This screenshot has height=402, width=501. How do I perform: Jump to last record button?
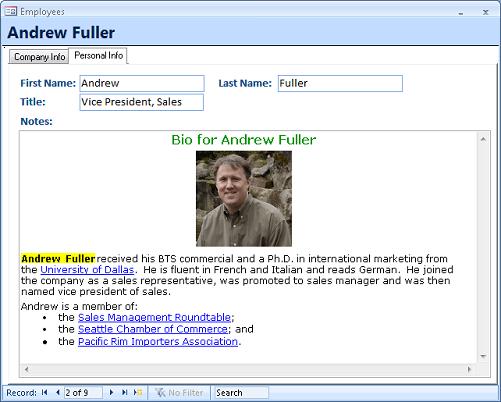pos(125,392)
